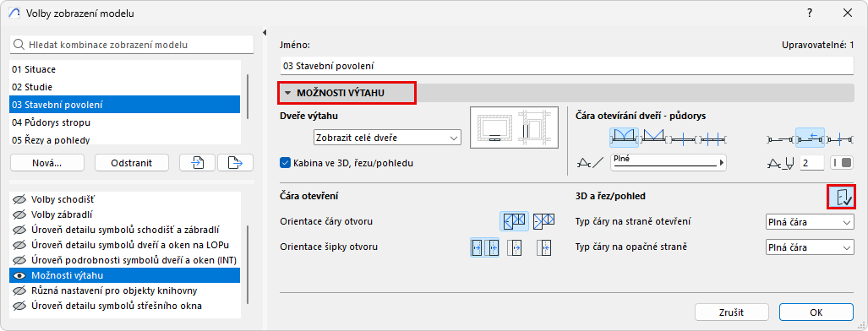This screenshot has width=868, height=331.
Task: Select the sliding door icon with arrow
Action: coord(811,138)
